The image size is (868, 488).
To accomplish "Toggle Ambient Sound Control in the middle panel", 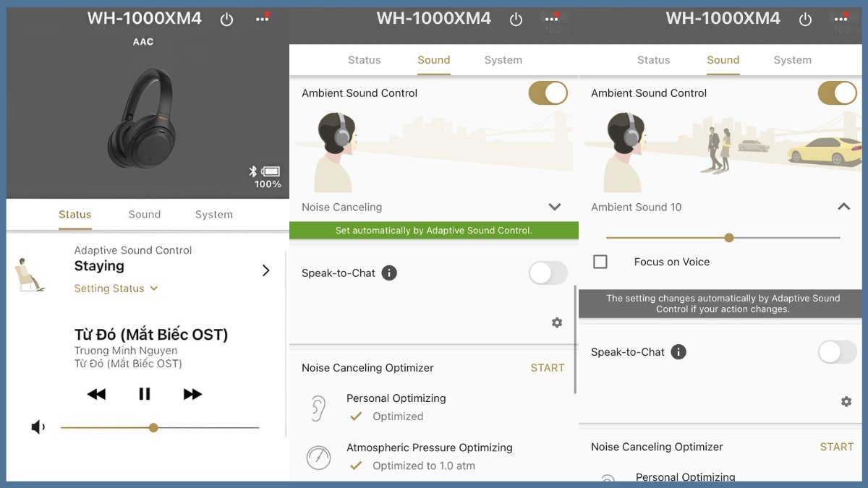I will pyautogui.click(x=548, y=93).
